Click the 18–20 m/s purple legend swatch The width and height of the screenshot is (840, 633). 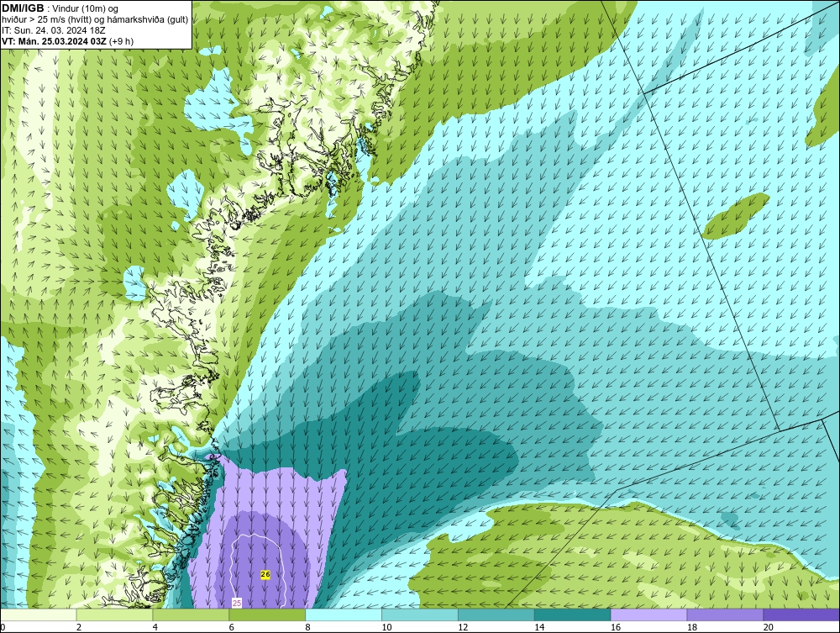tap(726, 615)
